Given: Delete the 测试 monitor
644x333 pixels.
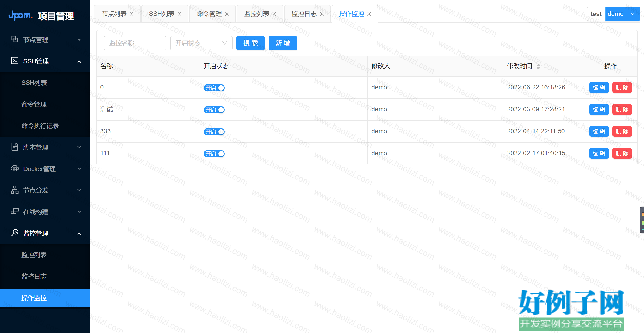Looking at the screenshot, I should pyautogui.click(x=622, y=109).
